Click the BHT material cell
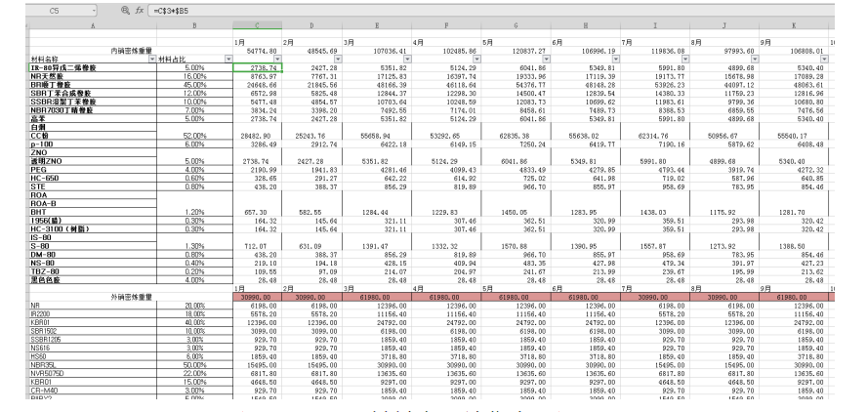The width and height of the screenshot is (868, 412). tap(93, 212)
